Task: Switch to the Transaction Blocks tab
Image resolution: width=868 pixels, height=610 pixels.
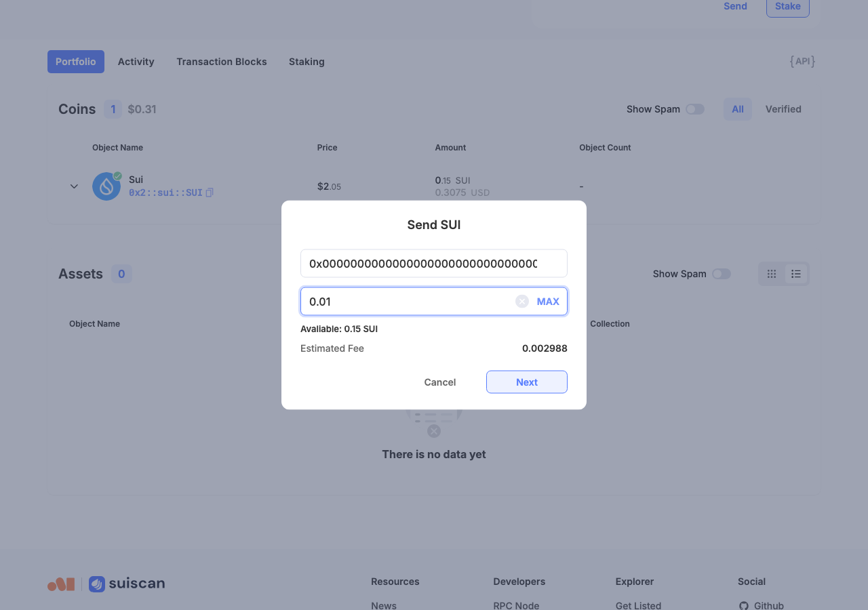Action: coord(222,62)
